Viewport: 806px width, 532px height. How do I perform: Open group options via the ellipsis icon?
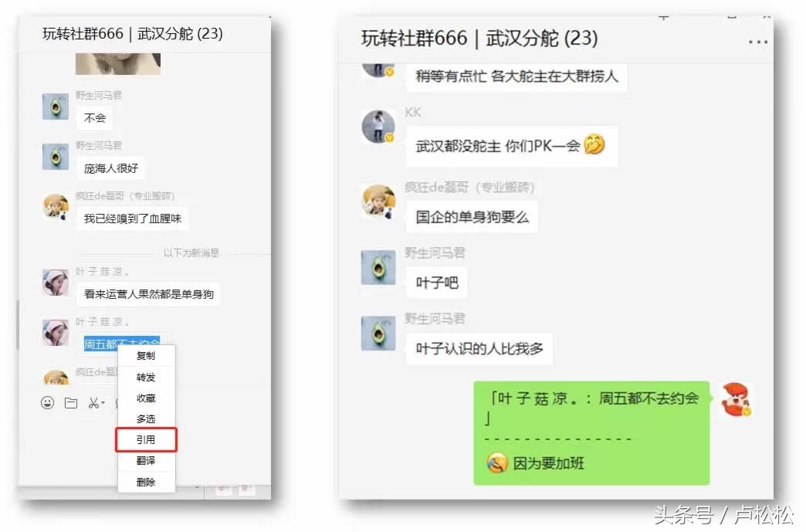759,42
